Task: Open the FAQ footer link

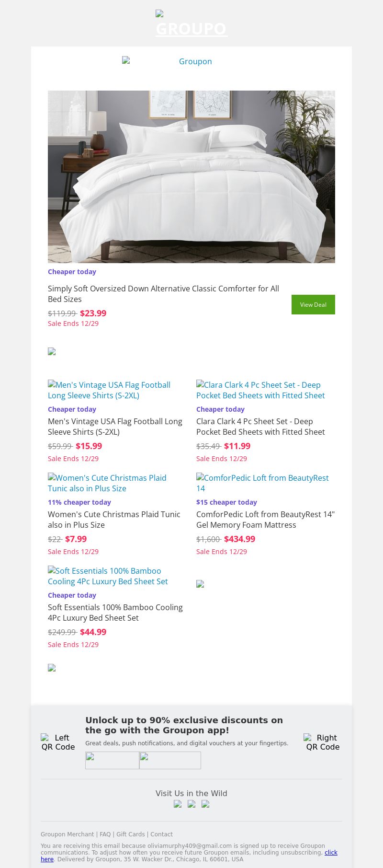Action: click(x=105, y=834)
